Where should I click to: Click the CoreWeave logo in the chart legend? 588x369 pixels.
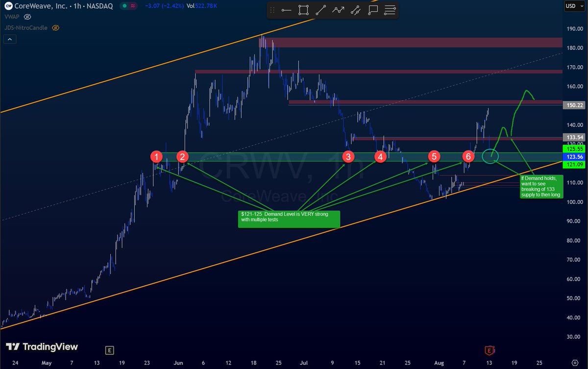8,6
